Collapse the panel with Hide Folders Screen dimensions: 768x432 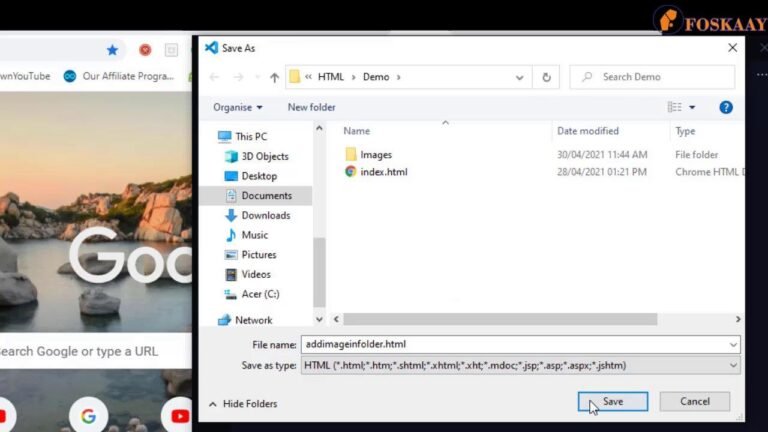(243, 404)
